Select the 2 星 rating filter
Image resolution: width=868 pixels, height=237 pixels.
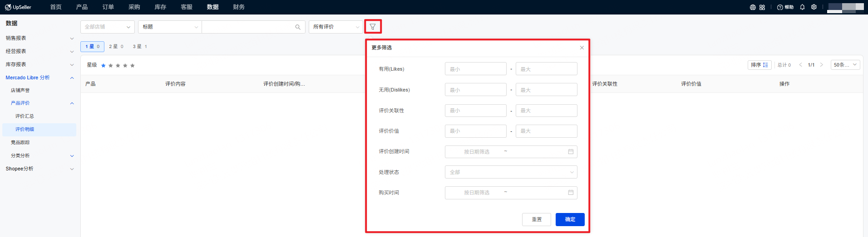[116, 47]
